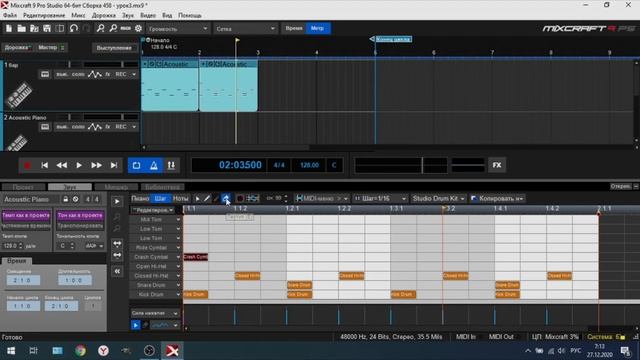Image resolution: width=640 pixels, height=360 pixels.
Task: Open track 1 REC dropdown arrow
Action: pos(134,74)
